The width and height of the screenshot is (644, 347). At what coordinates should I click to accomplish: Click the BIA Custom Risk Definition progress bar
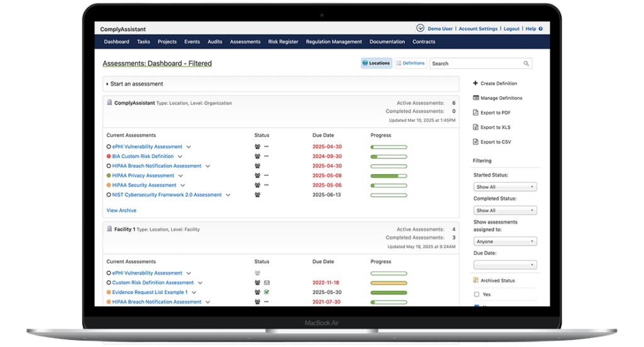[389, 157]
